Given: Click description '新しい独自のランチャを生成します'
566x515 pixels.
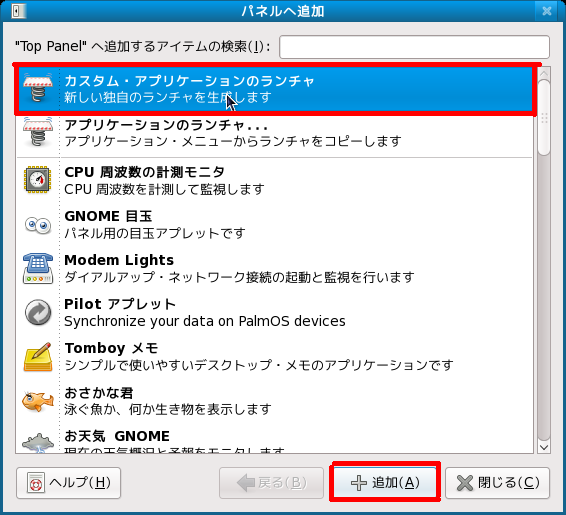Looking at the screenshot, I should click(167, 97).
